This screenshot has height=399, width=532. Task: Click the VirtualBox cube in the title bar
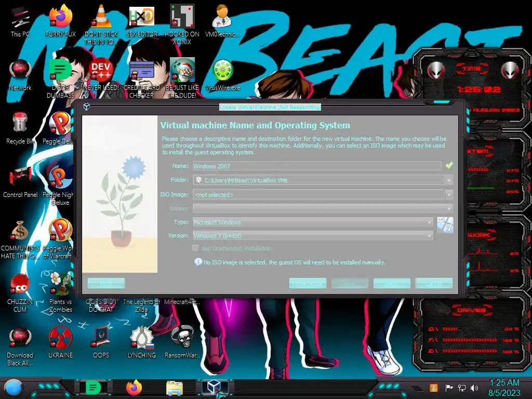(87, 107)
